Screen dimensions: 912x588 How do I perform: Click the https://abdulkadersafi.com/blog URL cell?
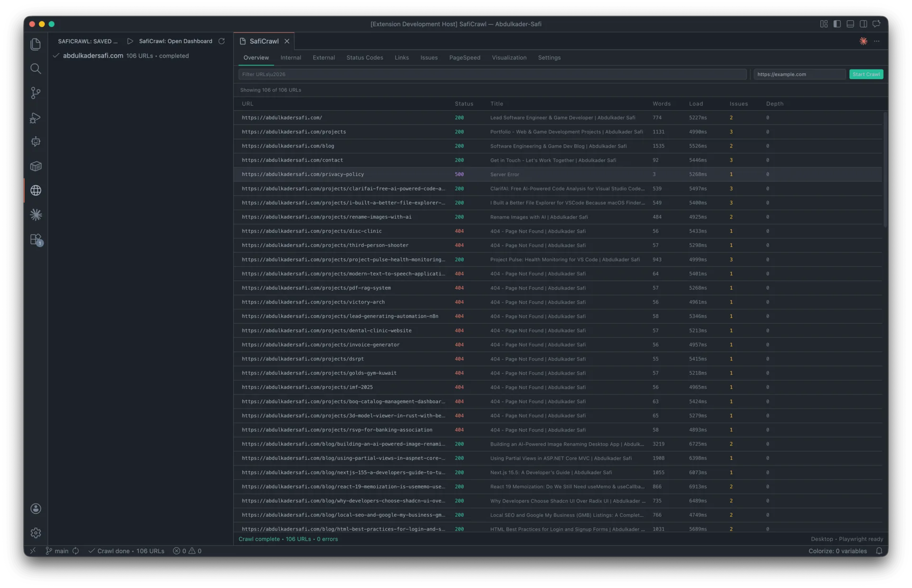click(288, 146)
